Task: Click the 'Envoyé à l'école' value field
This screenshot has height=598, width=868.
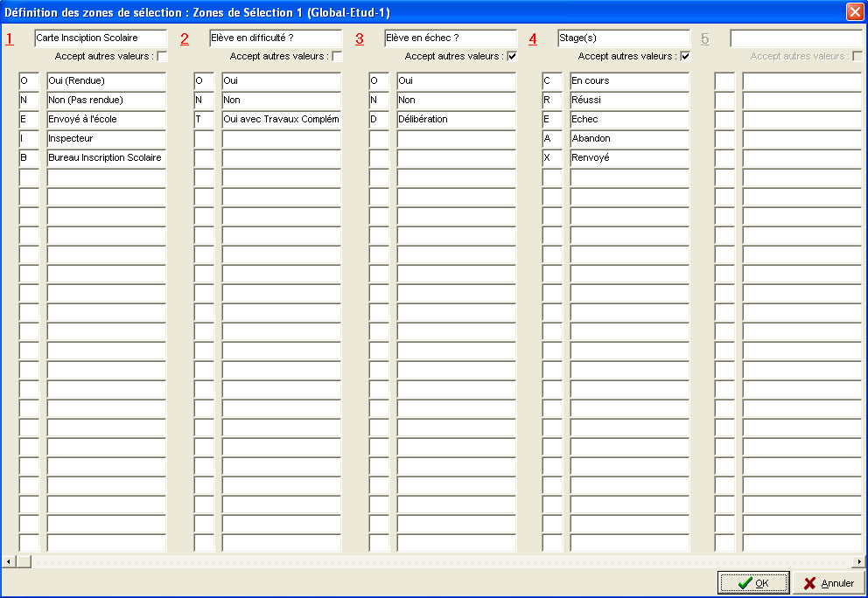Action: pos(106,120)
